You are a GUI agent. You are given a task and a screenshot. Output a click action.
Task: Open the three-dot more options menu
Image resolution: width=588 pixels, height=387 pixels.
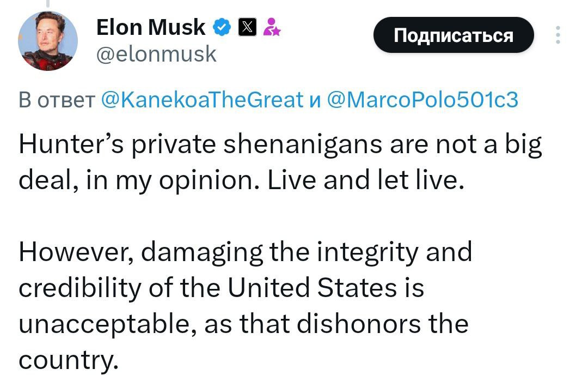coord(557,35)
